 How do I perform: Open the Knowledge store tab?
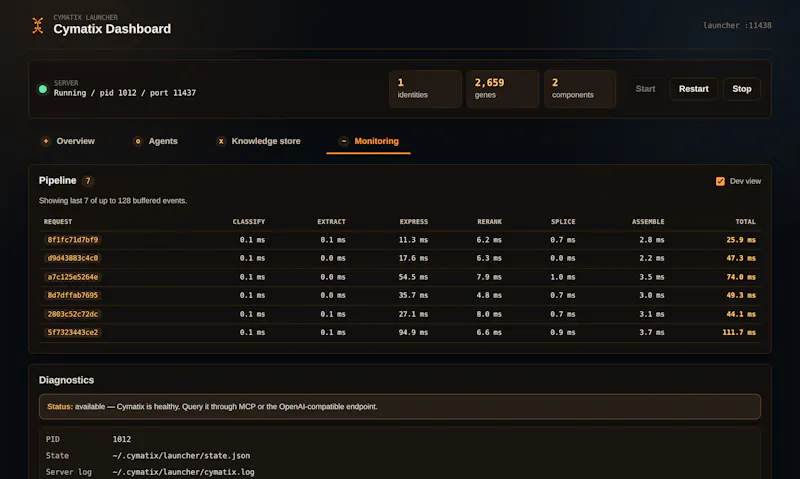(x=259, y=141)
